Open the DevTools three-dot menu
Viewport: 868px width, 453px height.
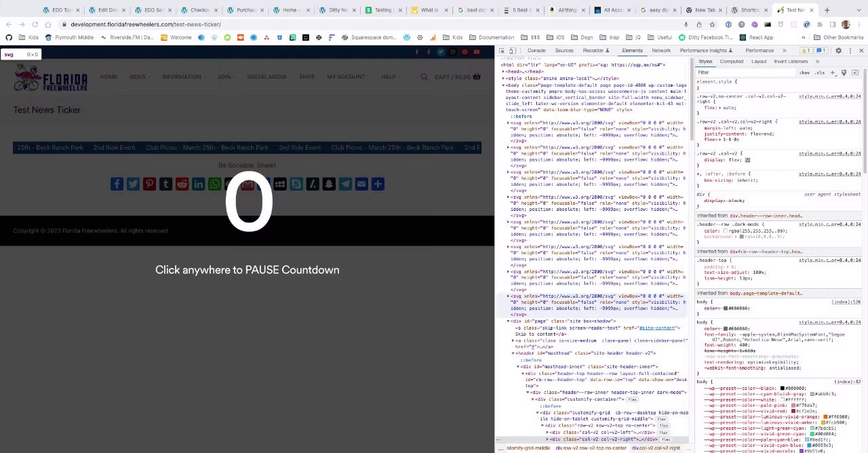(x=850, y=51)
